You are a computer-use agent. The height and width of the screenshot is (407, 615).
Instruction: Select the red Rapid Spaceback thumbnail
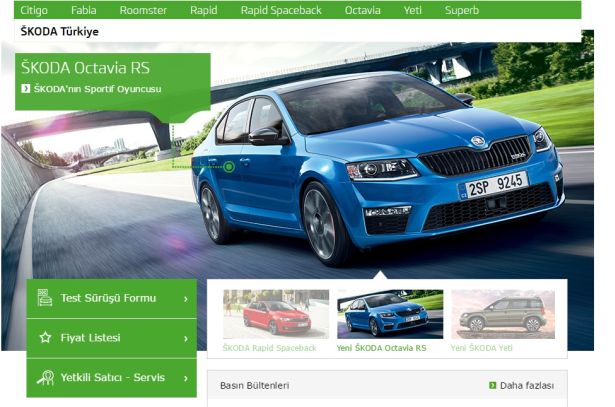click(276, 314)
